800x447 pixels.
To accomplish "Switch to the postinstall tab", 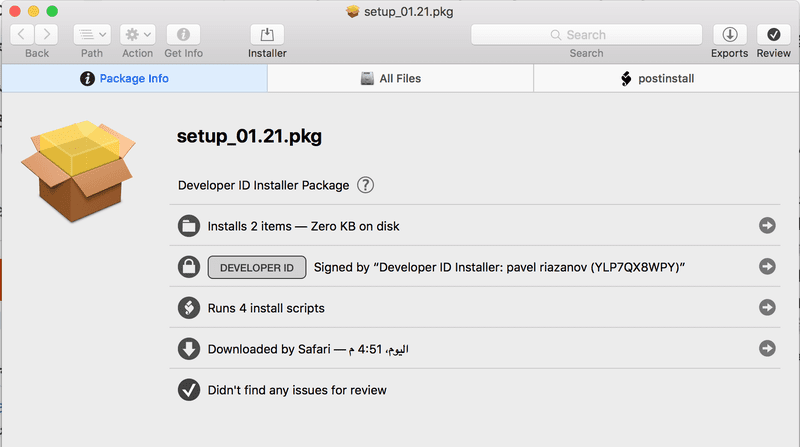I will point(666,78).
